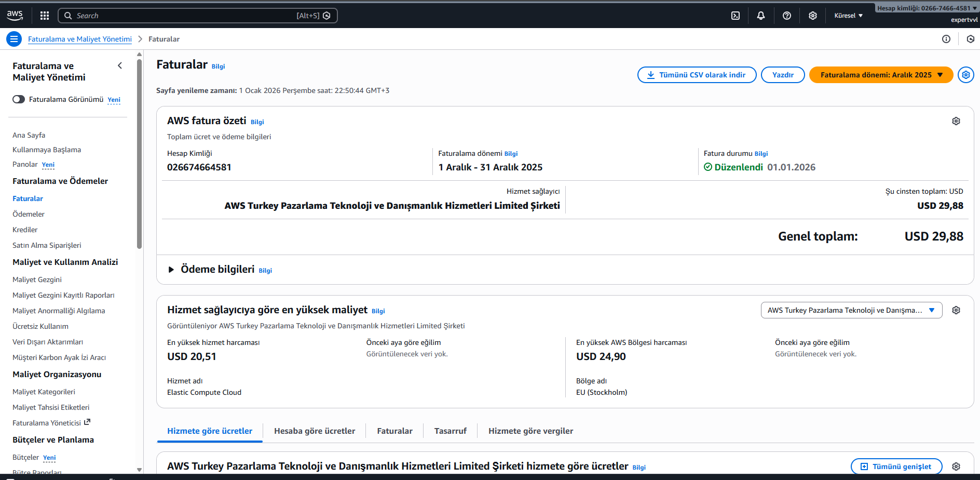Open Satın Alma Siparişleri in the sidebar
Viewport: 980px width, 480px height.
tap(47, 245)
